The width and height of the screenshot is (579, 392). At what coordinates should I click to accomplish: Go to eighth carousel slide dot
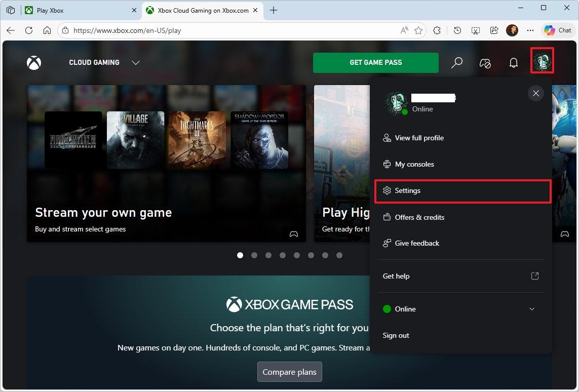pos(339,255)
